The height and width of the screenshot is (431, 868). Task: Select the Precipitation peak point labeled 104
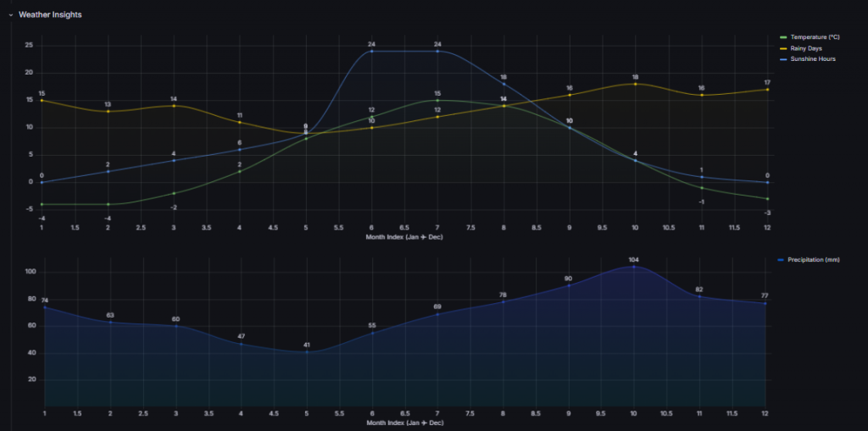coord(633,266)
